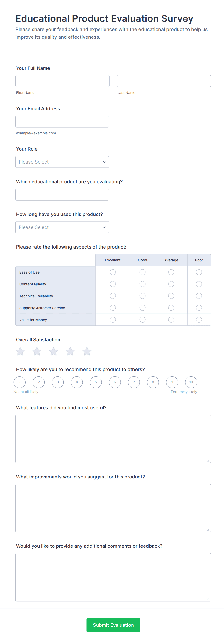Submit the evaluation form

click(x=113, y=625)
